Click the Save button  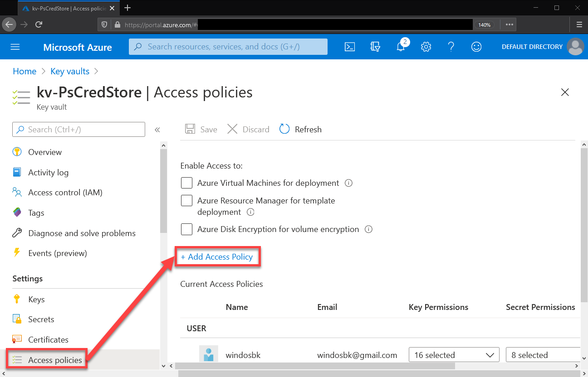click(x=201, y=130)
